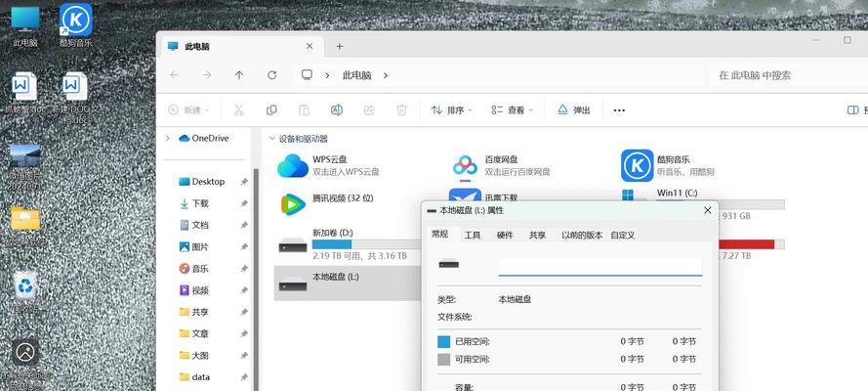
Task: Open the 排序 sort dropdown
Action: point(452,110)
